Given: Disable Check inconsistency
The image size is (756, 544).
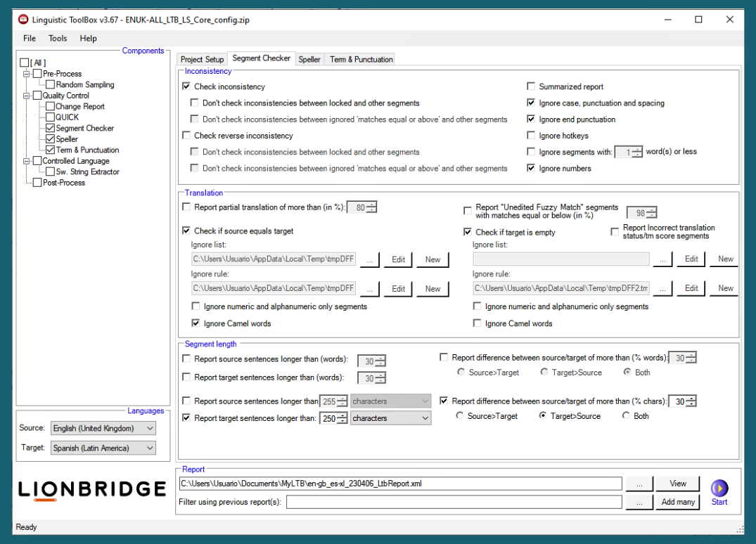Looking at the screenshot, I should (x=186, y=86).
